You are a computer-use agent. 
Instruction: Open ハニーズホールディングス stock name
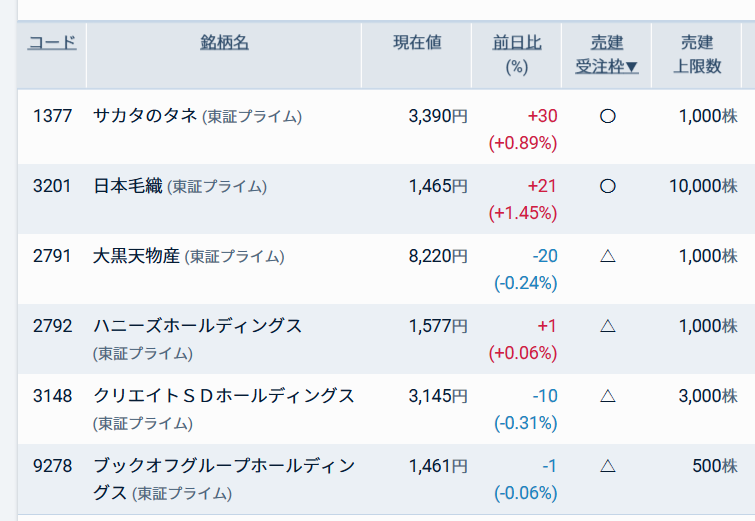(x=197, y=326)
